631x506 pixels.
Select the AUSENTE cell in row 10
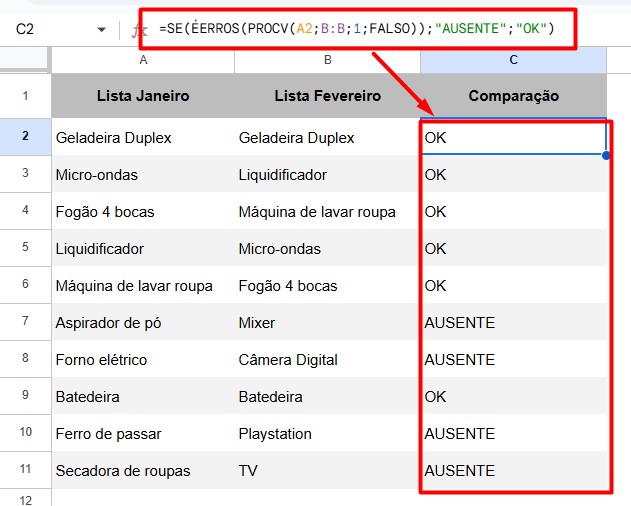[513, 434]
